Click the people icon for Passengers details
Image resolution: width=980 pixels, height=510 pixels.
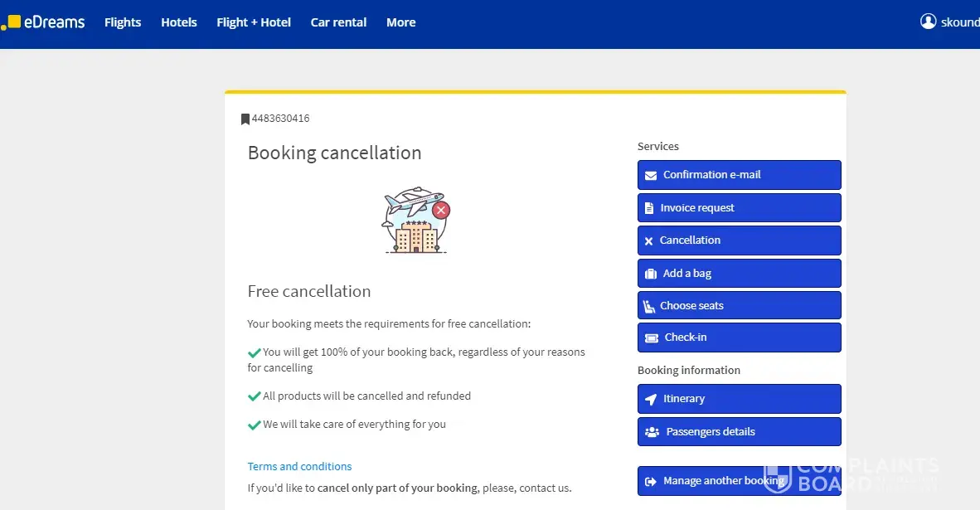(x=652, y=432)
